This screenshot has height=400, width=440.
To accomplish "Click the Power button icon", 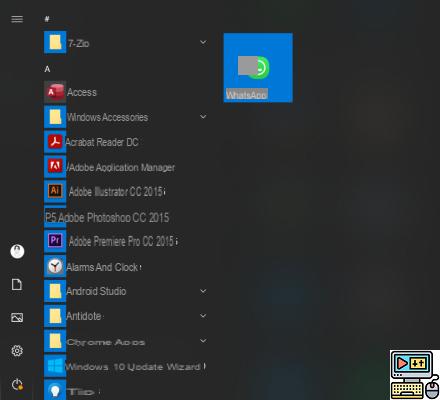I will click(x=17, y=384).
